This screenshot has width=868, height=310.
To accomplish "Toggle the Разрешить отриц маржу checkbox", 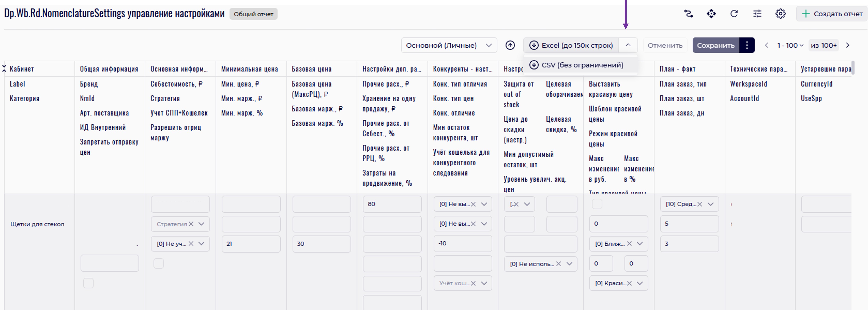I will coord(159,263).
